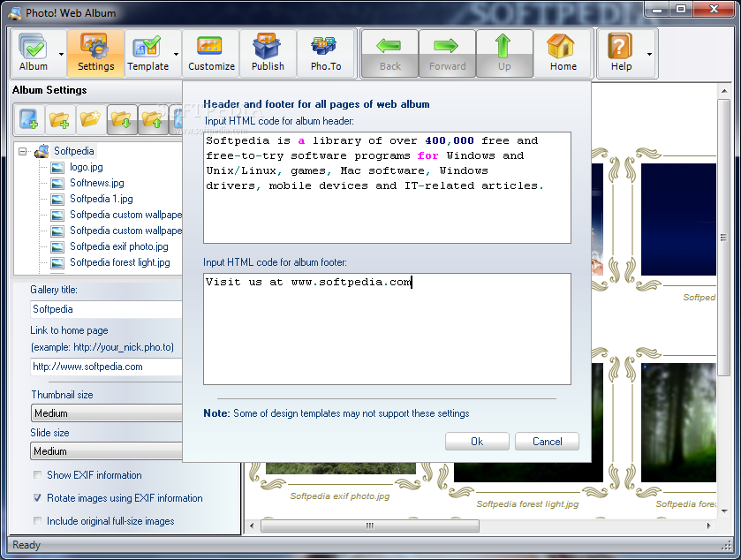Enable Show EXIF information checkbox
This screenshot has height=560, width=741.
(x=37, y=475)
